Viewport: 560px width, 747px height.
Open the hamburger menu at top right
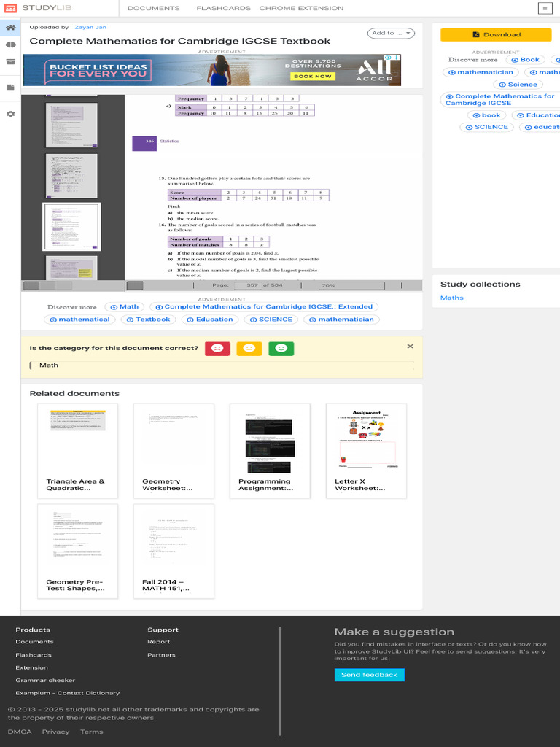click(545, 8)
